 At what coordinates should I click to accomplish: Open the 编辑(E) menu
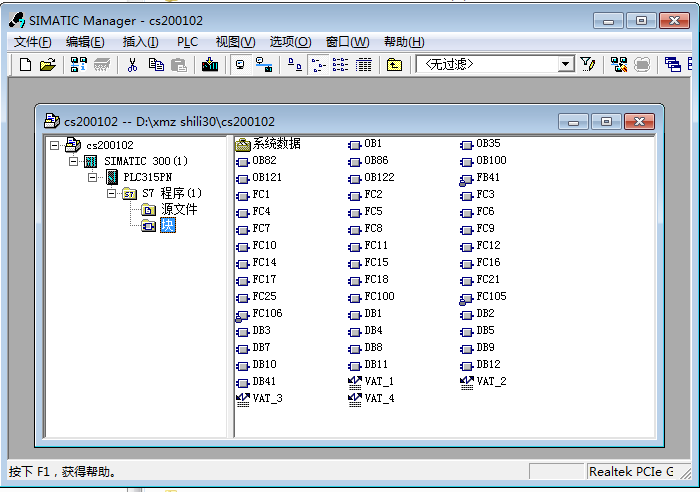[85, 42]
